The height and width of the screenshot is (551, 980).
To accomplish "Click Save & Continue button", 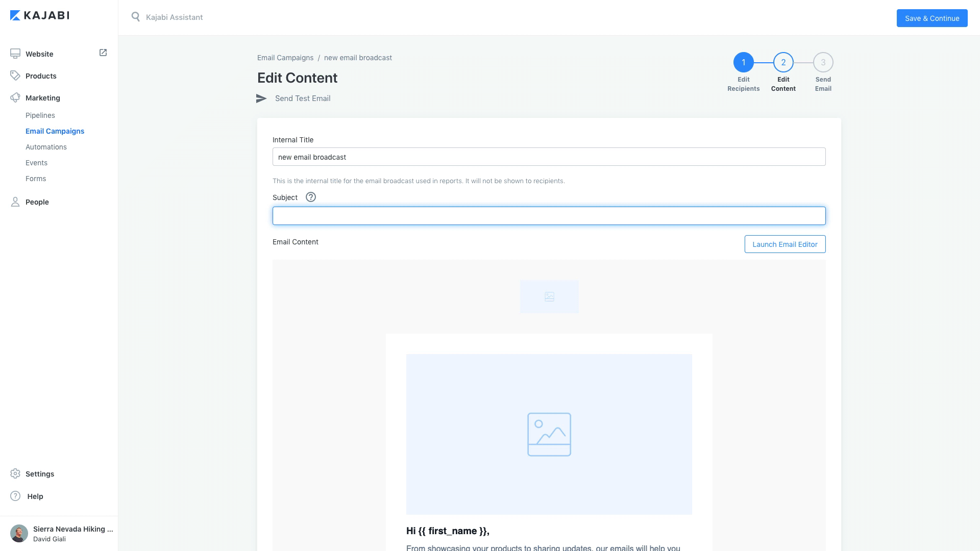I will tap(932, 18).
